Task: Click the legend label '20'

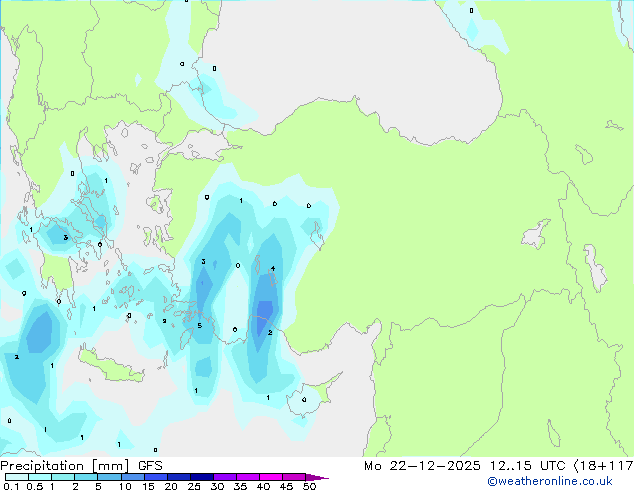Action: [x=171, y=486]
